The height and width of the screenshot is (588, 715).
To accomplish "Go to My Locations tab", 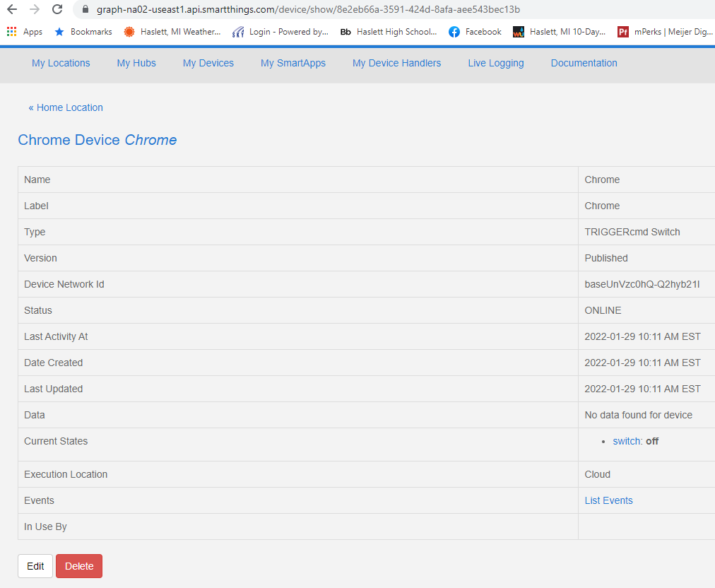I will pyautogui.click(x=61, y=63).
